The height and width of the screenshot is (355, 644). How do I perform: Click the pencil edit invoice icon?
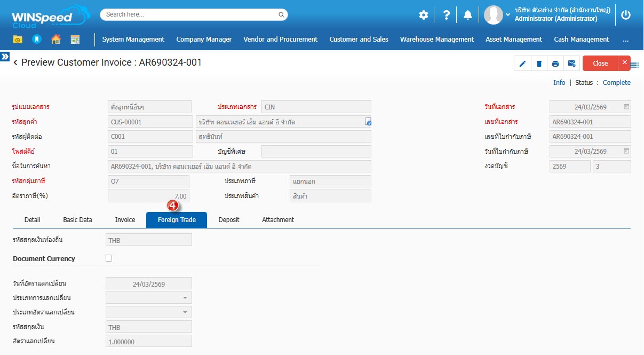click(x=522, y=64)
